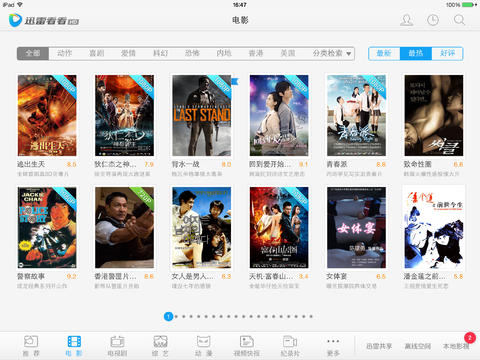Sort movies by 最热 hottest

coord(416,53)
